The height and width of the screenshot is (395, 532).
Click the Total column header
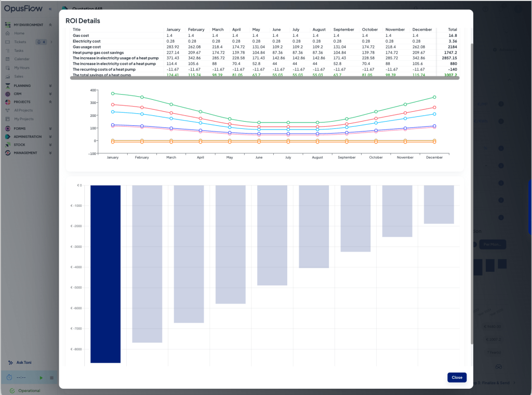[453, 30]
